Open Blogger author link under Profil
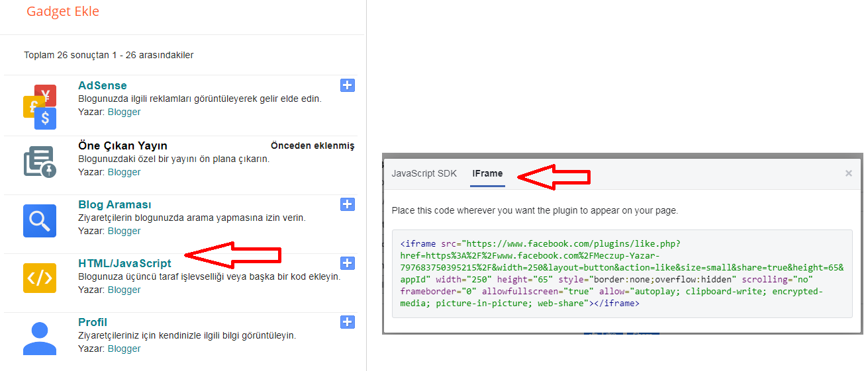The height and width of the screenshot is (371, 868). [124, 349]
